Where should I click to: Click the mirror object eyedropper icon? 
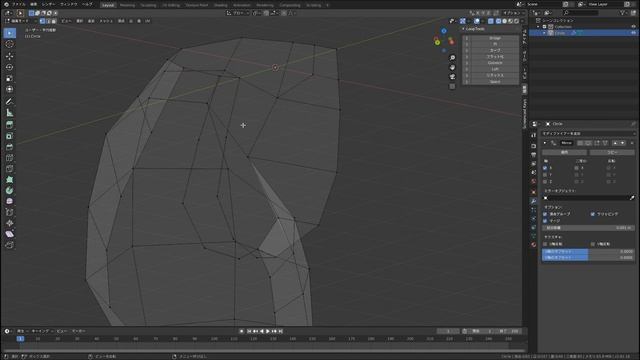(x=632, y=198)
